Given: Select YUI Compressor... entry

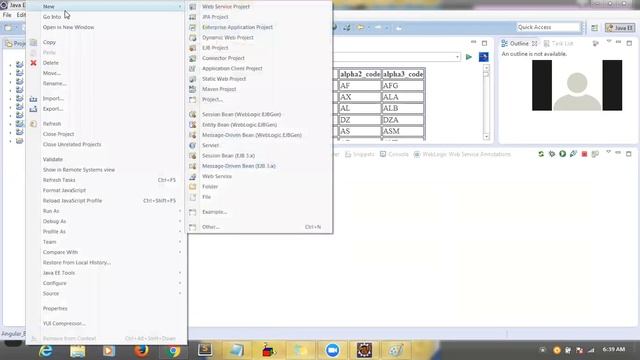Looking at the screenshot, I should [64, 323].
